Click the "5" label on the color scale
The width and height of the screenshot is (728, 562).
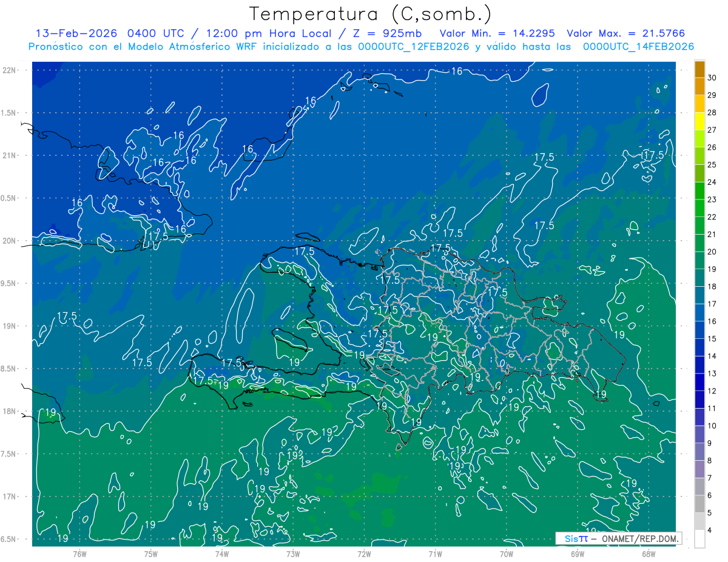coord(710,513)
